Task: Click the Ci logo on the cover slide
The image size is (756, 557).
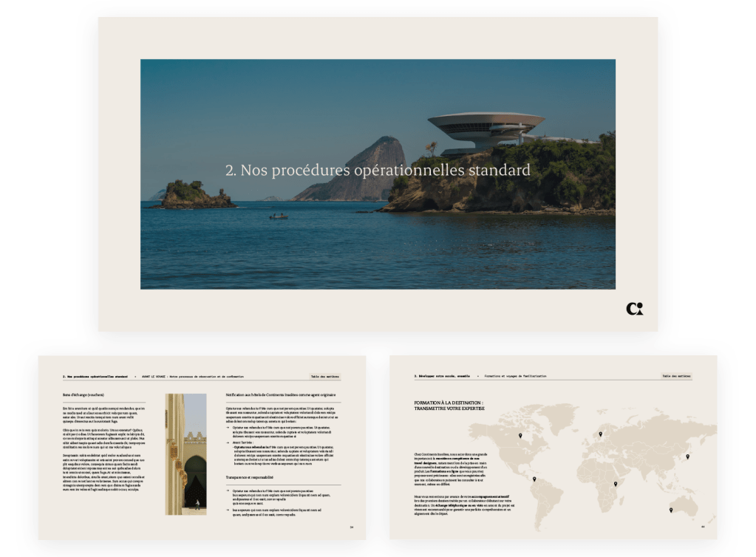Action: [x=634, y=308]
